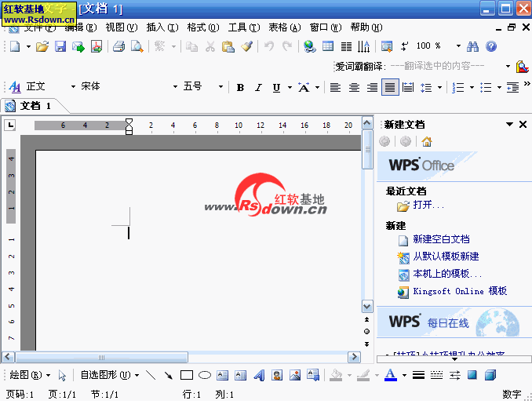Open a file with the folder icon
Image resolution: width=532 pixels, height=404 pixels.
click(42, 46)
